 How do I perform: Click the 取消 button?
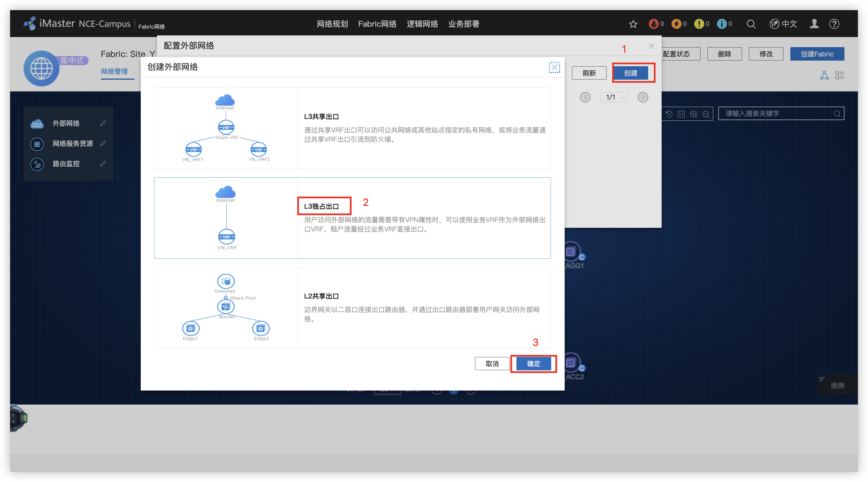pyautogui.click(x=492, y=363)
